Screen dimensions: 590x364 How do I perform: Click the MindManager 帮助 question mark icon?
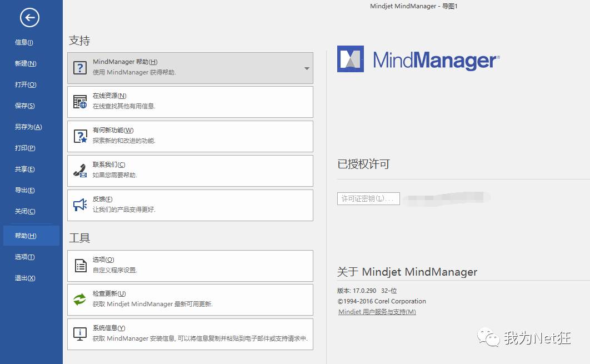[x=80, y=68]
